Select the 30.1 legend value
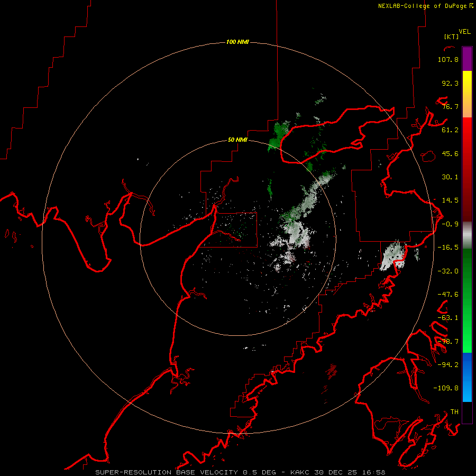The image size is (476, 476). point(450,177)
